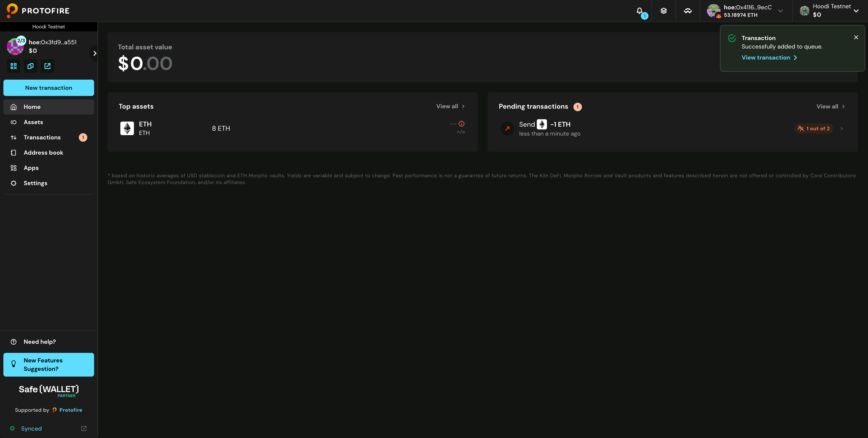Dismiss the transaction success notification

tap(856, 37)
